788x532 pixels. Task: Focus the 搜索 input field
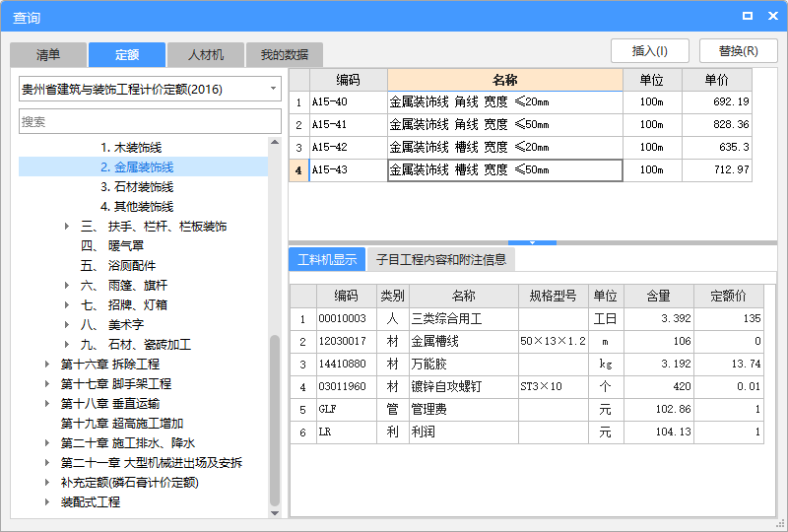(x=150, y=121)
